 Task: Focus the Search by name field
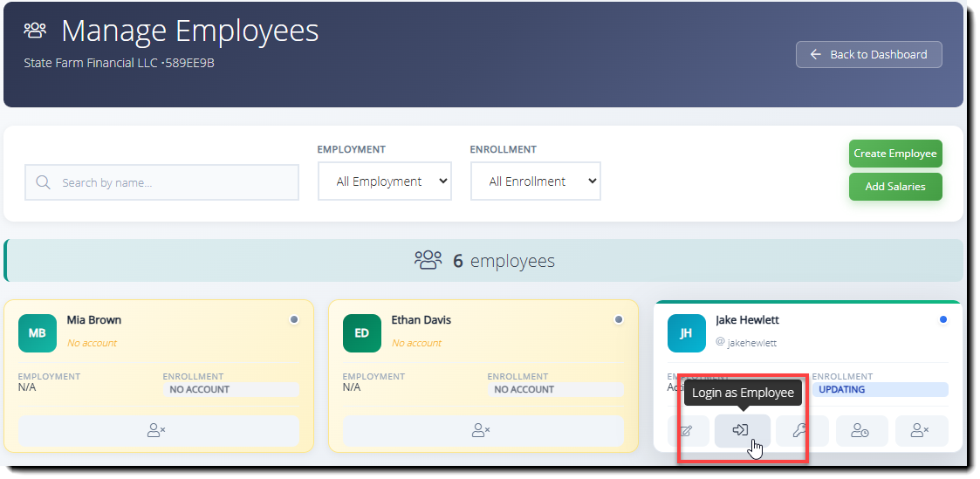tap(161, 182)
